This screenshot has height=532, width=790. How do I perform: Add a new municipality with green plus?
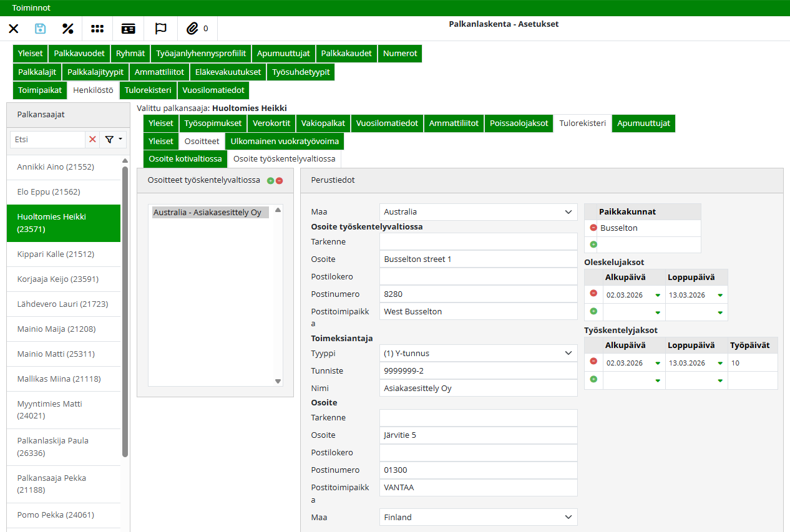[x=593, y=244]
